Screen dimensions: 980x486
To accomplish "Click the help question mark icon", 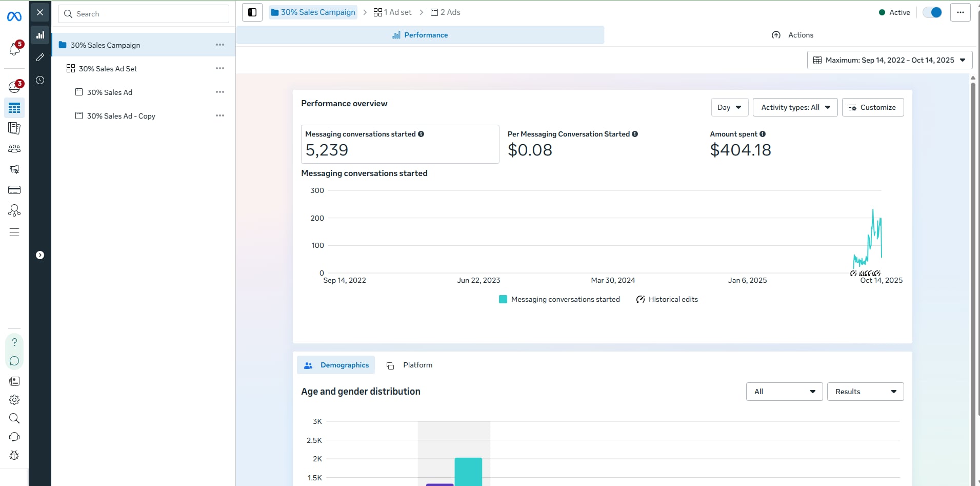I will [14, 342].
